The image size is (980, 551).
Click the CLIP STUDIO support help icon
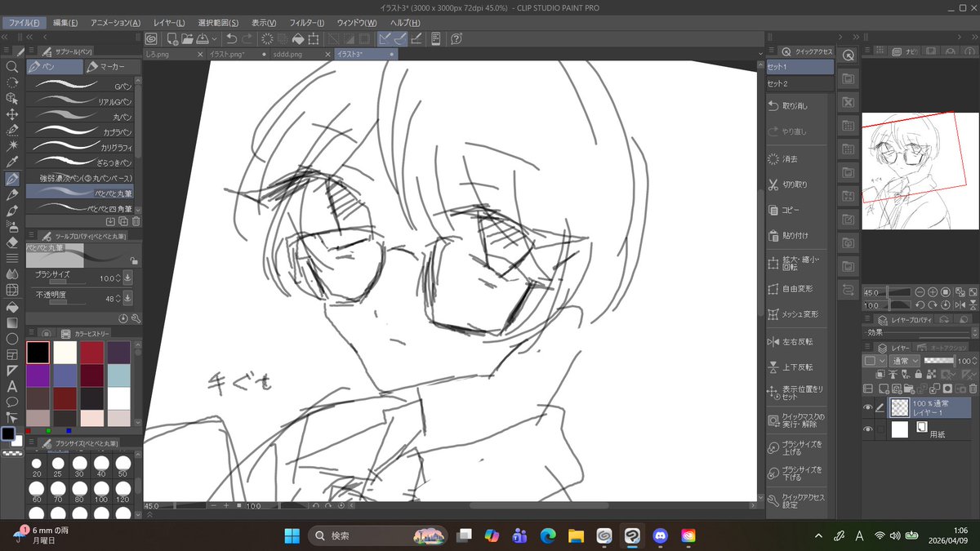point(457,38)
